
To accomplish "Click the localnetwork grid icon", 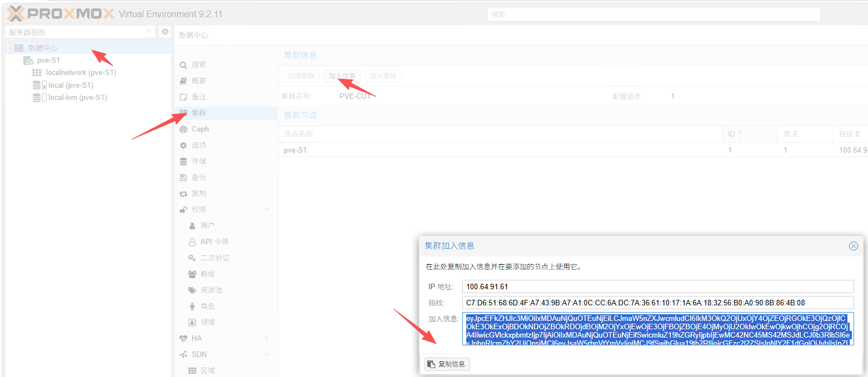I will click(x=37, y=73).
